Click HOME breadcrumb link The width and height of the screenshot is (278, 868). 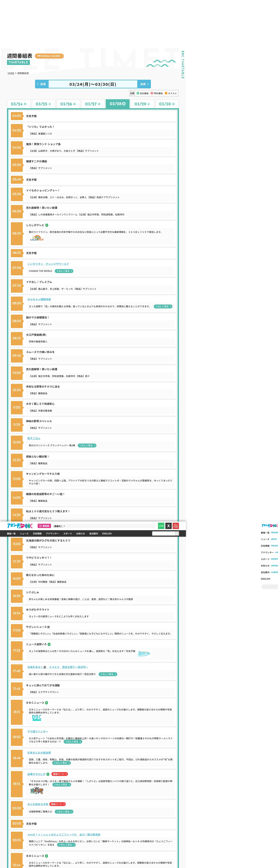tap(11, 73)
